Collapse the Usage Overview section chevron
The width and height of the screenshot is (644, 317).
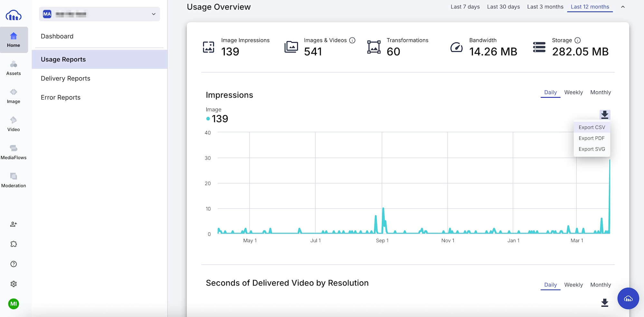(623, 7)
